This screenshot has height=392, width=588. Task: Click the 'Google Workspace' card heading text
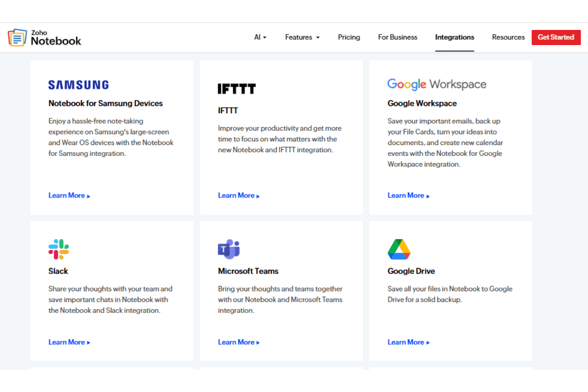pyautogui.click(x=422, y=103)
